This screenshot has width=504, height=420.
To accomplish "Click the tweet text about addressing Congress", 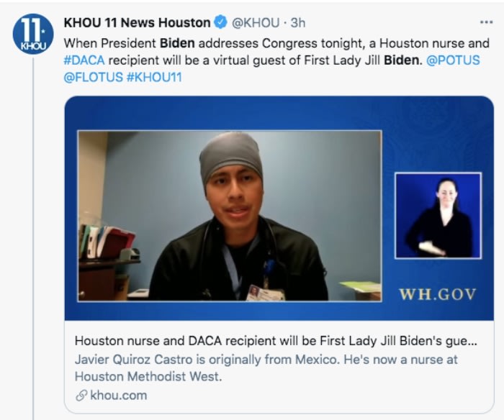I will [276, 60].
